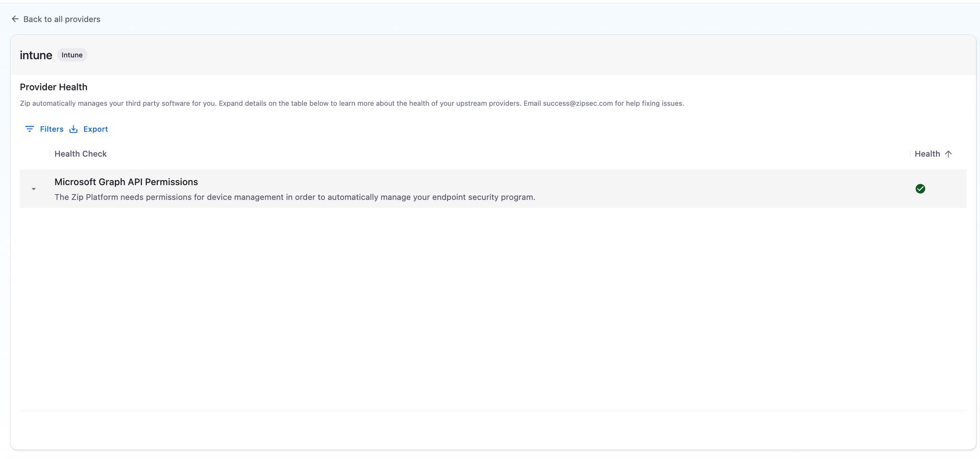The image size is (980, 459).
Task: Click the intune provider name heading
Action: (x=36, y=55)
